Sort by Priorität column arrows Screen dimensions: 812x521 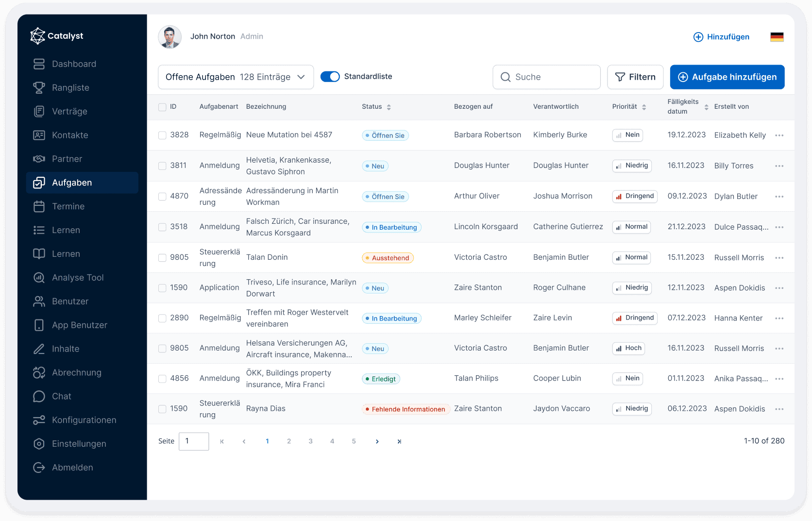click(643, 107)
